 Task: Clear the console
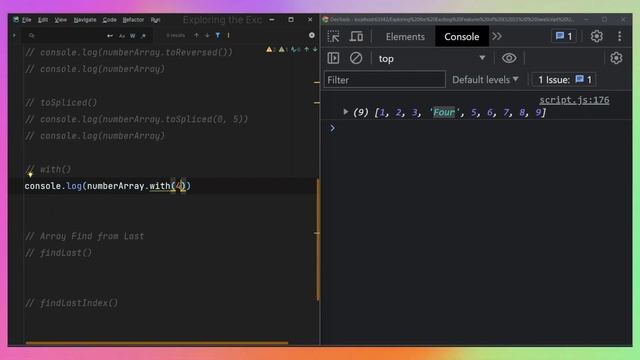pos(356,58)
